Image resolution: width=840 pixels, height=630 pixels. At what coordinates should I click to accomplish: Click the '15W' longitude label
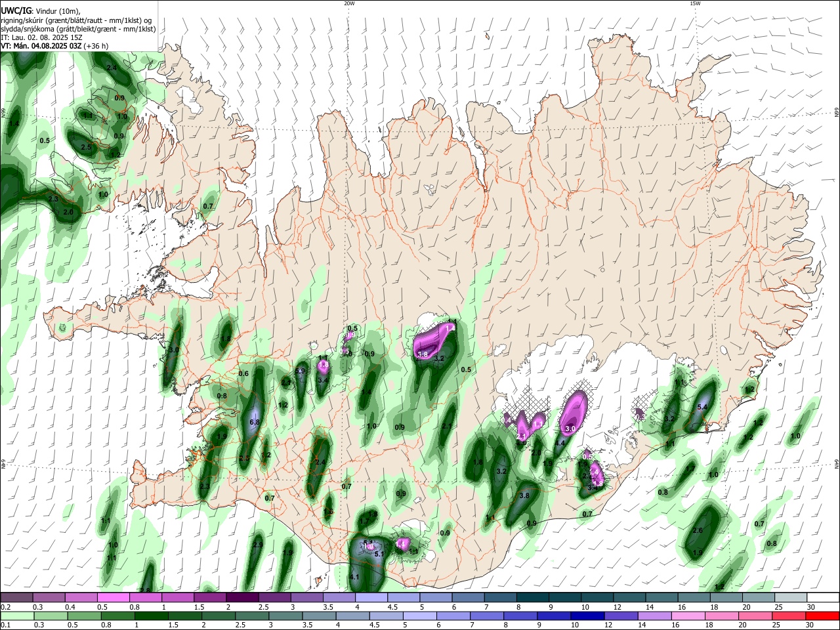pyautogui.click(x=694, y=3)
